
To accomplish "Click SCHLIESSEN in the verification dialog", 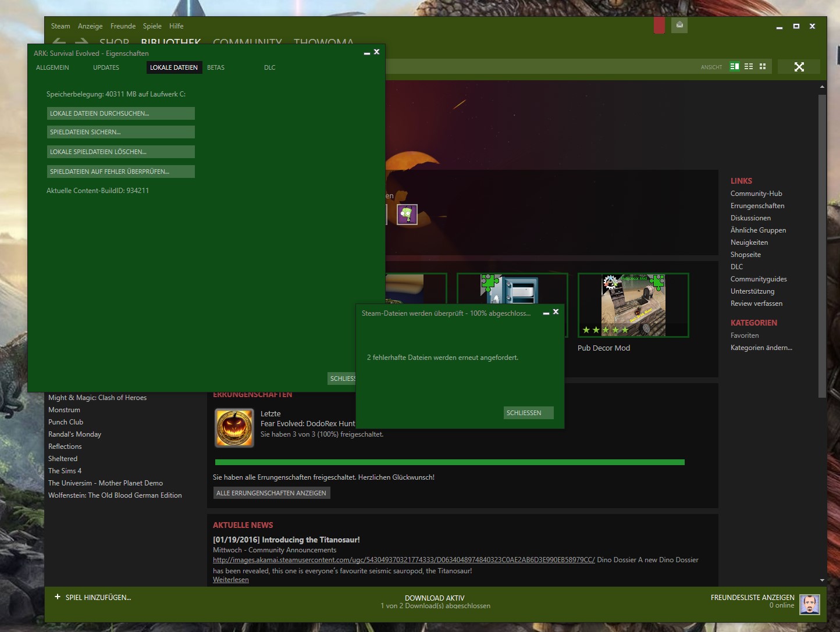I will coord(528,413).
